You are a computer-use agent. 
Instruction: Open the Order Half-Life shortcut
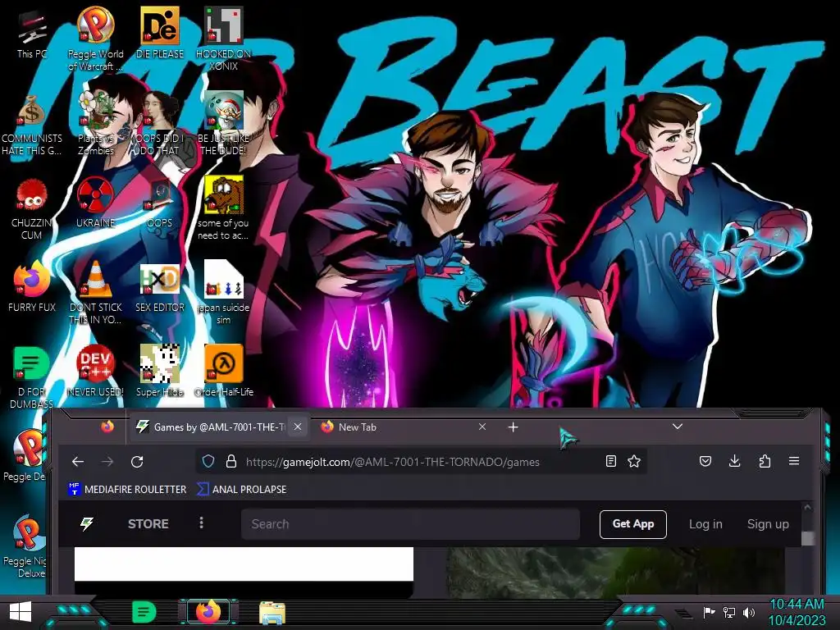223,372
